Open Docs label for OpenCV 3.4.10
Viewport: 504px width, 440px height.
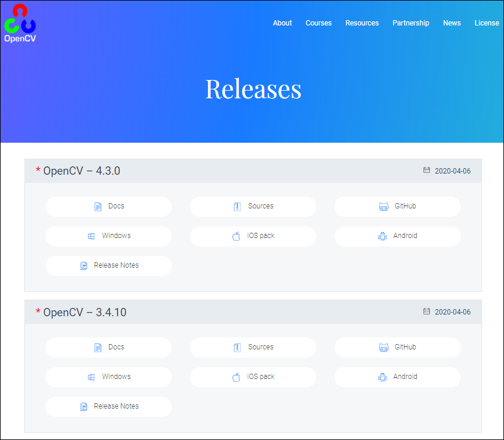pos(116,347)
